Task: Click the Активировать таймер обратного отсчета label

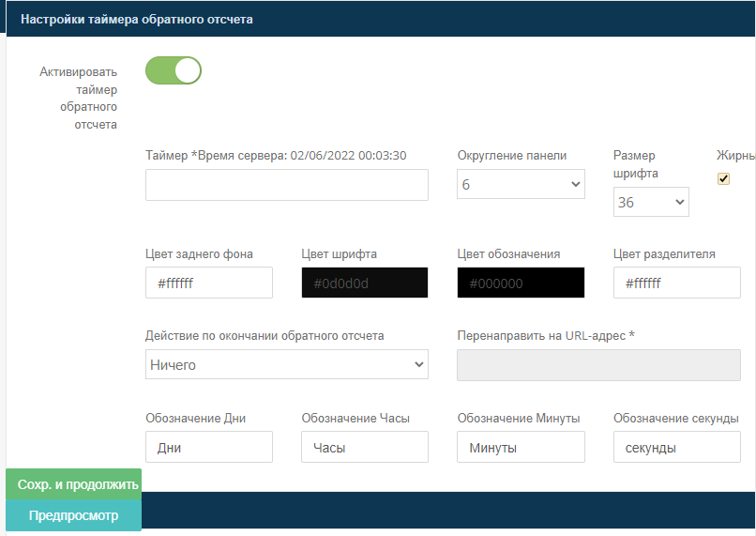Action: click(79, 98)
